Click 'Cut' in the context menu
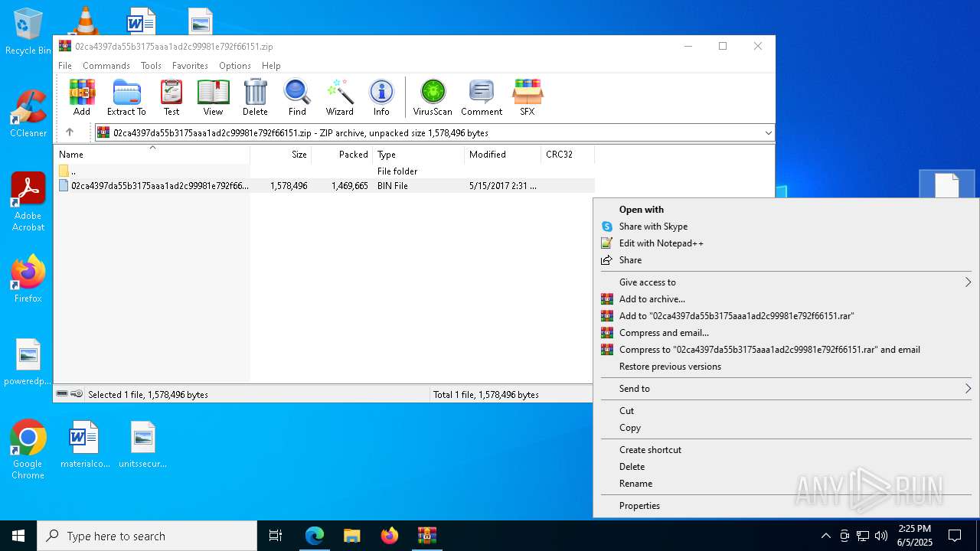Image resolution: width=980 pixels, height=551 pixels. tap(786, 411)
